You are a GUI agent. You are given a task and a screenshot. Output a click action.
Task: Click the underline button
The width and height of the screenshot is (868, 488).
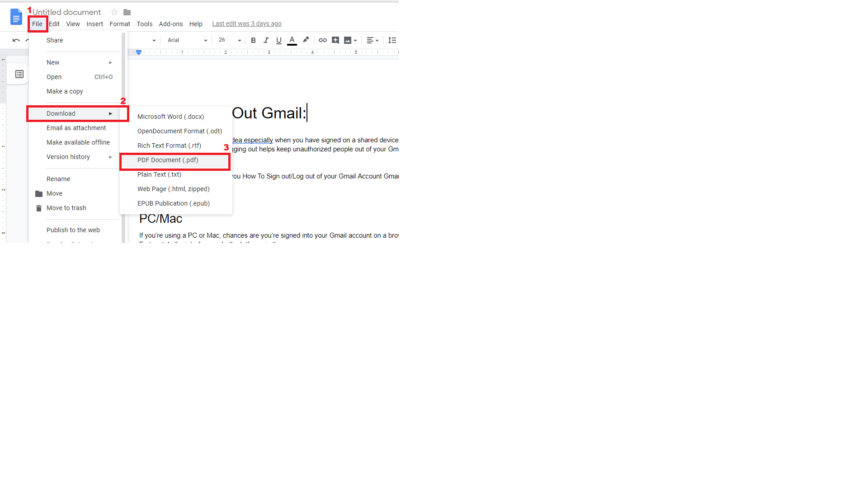pyautogui.click(x=279, y=40)
